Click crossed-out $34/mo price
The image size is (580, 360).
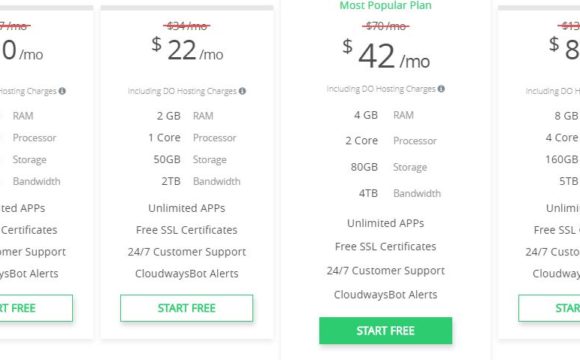click(x=186, y=26)
